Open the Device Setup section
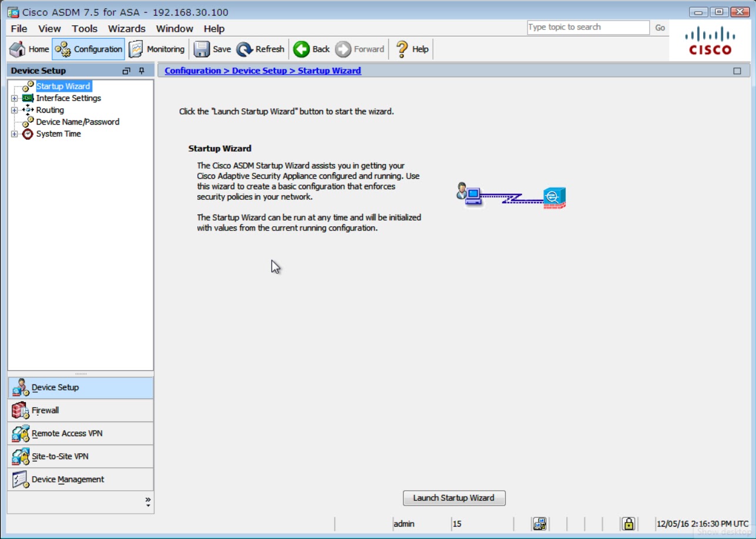756x539 pixels. tap(80, 388)
